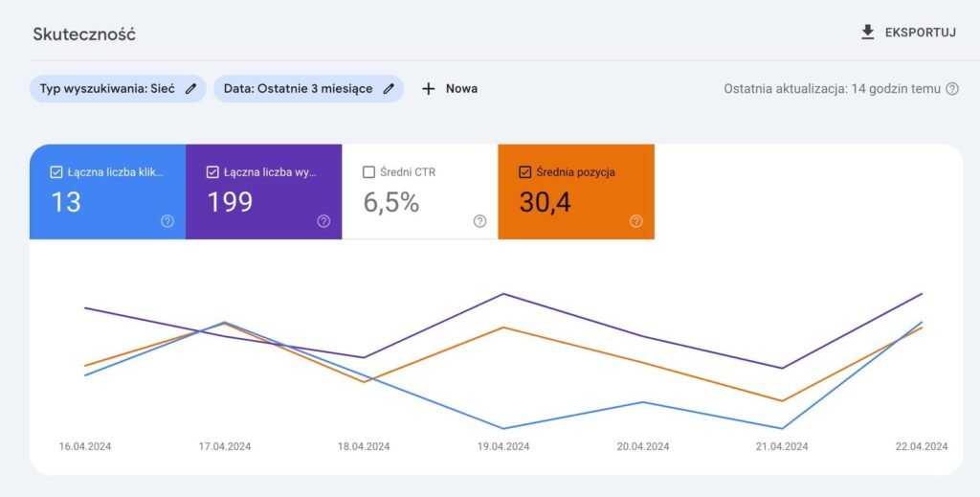This screenshot has height=497, width=980.
Task: Select the 6,5% CTR metric value
Action: click(x=391, y=202)
